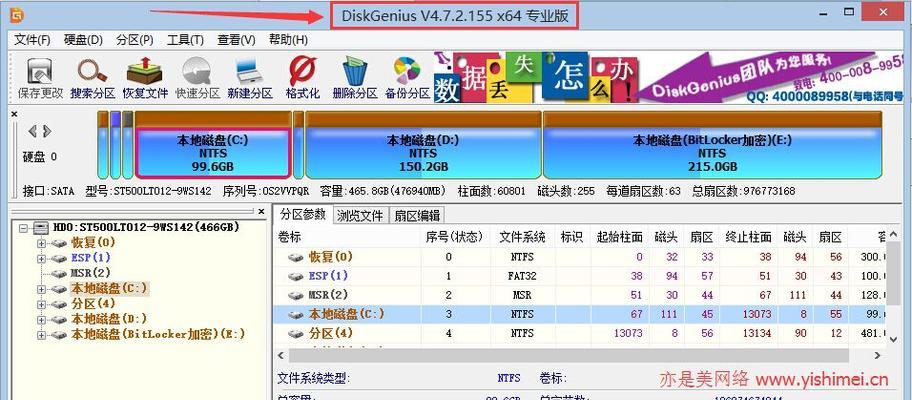Image resolution: width=912 pixels, height=400 pixels.
Task: Select the ESP(1) row in partition table
Action: pos(579,276)
